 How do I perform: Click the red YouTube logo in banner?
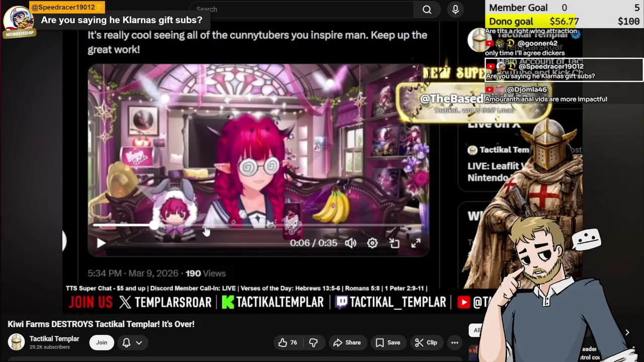click(x=464, y=302)
